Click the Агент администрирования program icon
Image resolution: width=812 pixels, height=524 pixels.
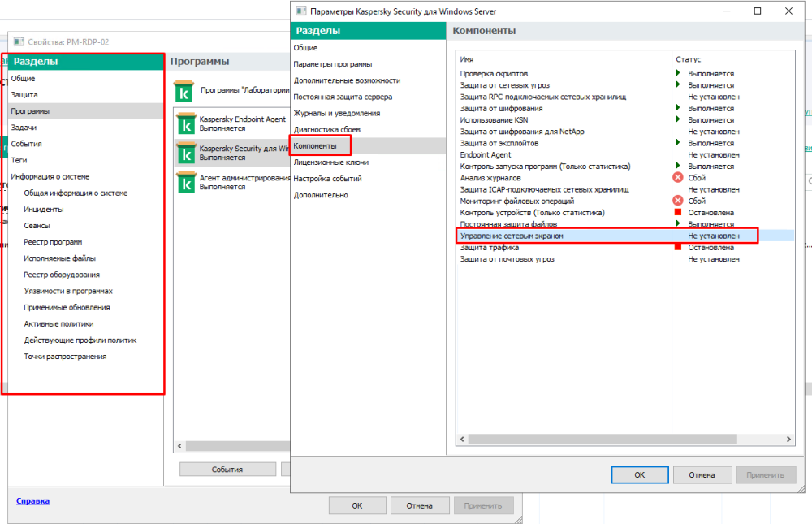[186, 182]
